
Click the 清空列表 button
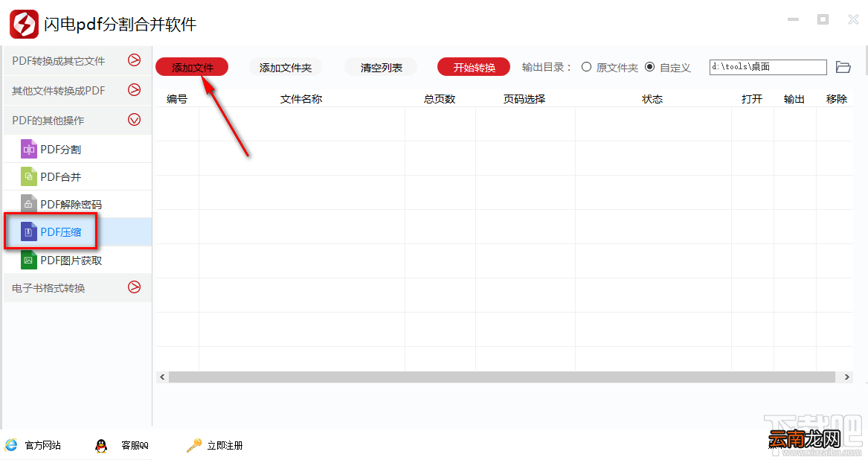(x=381, y=67)
